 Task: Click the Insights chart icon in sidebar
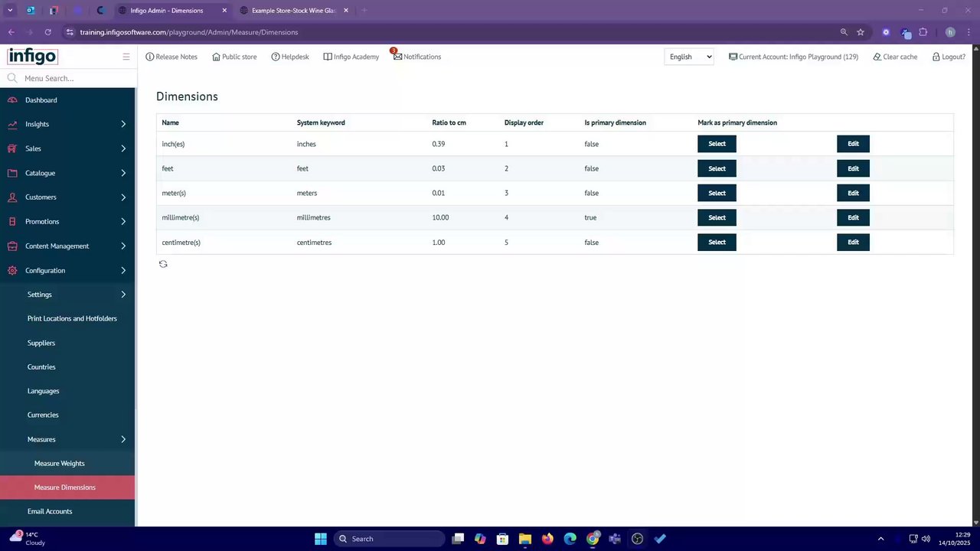12,124
